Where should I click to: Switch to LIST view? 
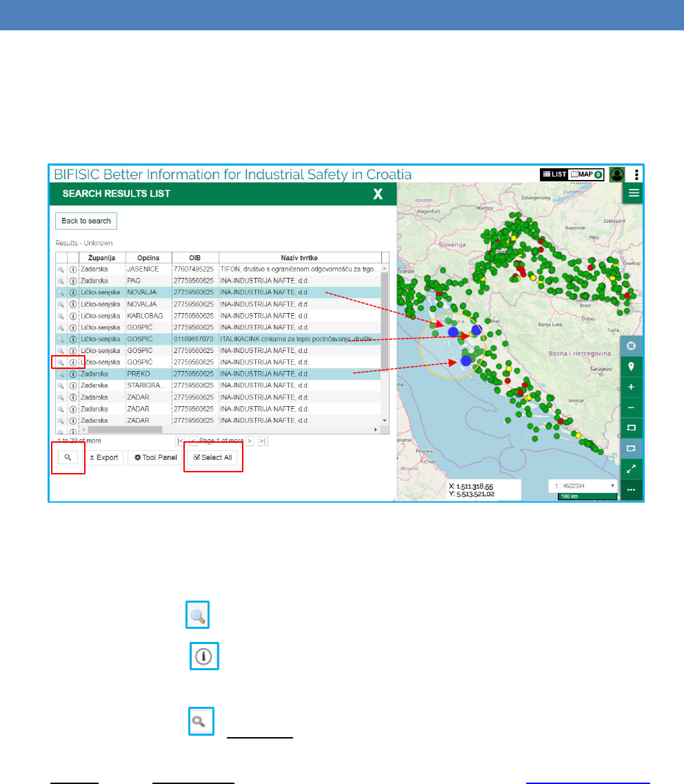point(554,174)
